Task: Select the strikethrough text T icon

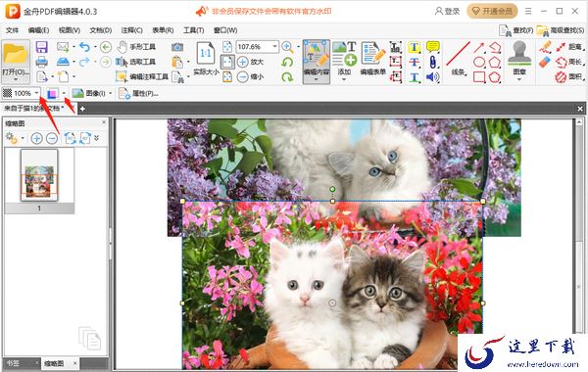Action: tap(414, 62)
